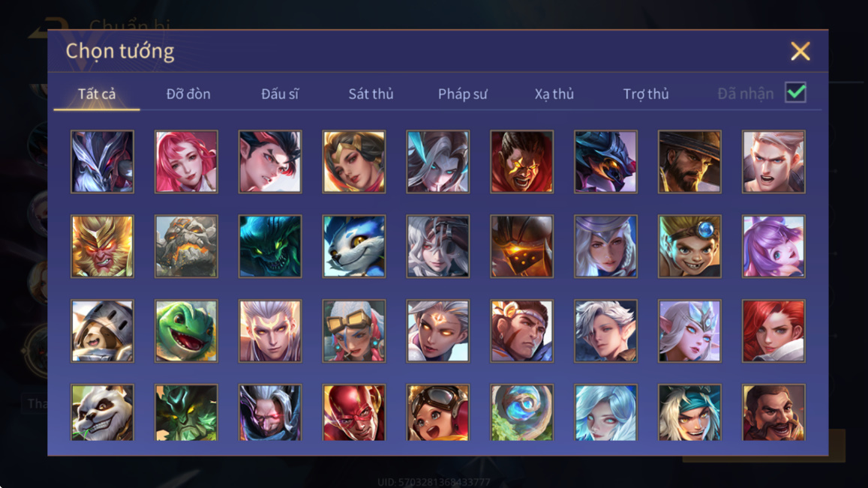Toggle the Đã nhận checkbox
The height and width of the screenshot is (488, 868).
point(795,92)
